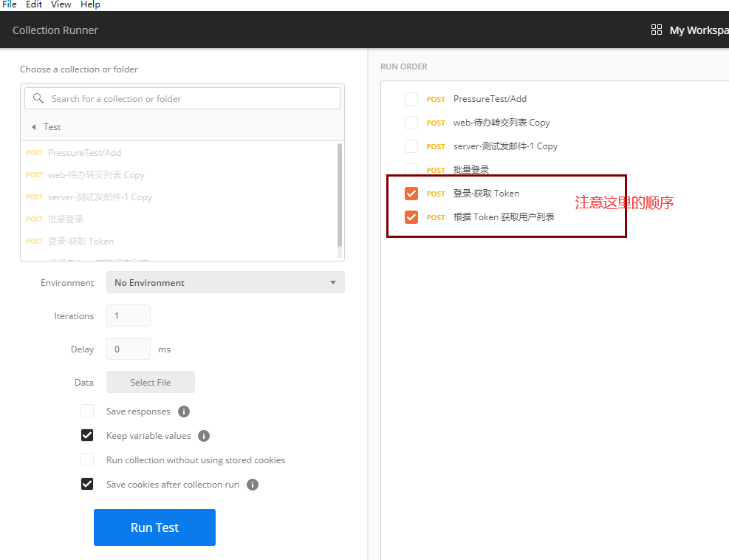Check PressureTest/Add in run order
This screenshot has height=560, width=729.
coord(411,99)
